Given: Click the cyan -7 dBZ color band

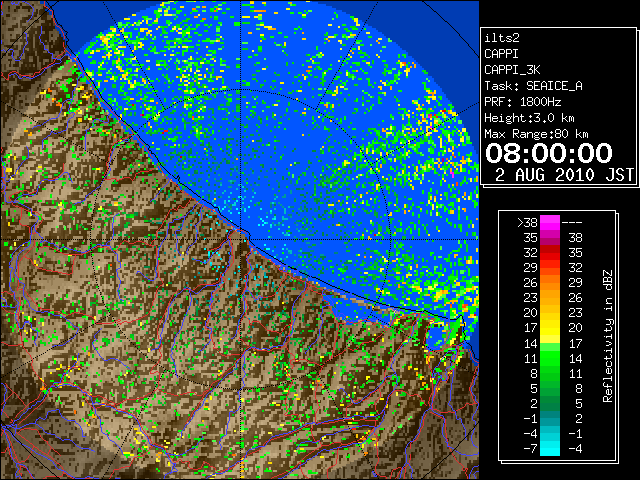Looking at the screenshot, I should click(x=550, y=448).
